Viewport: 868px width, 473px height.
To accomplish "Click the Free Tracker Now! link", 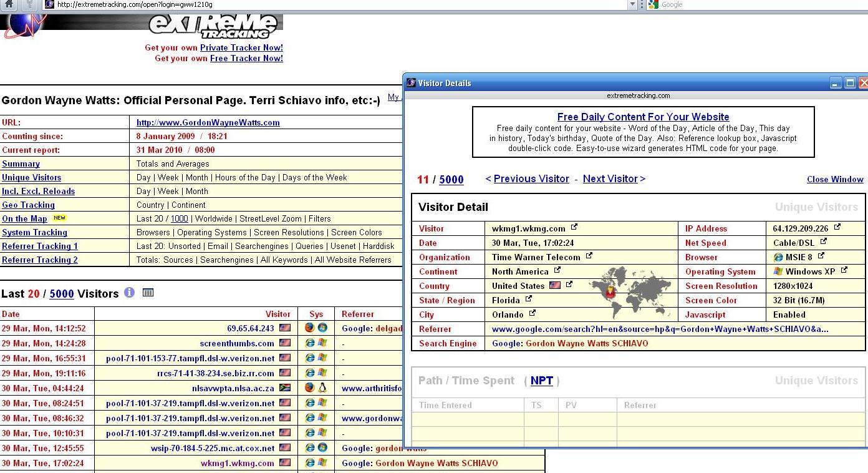I will coord(246,58).
